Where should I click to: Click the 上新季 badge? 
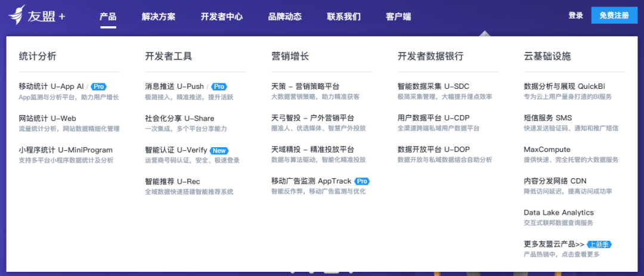coord(599,244)
